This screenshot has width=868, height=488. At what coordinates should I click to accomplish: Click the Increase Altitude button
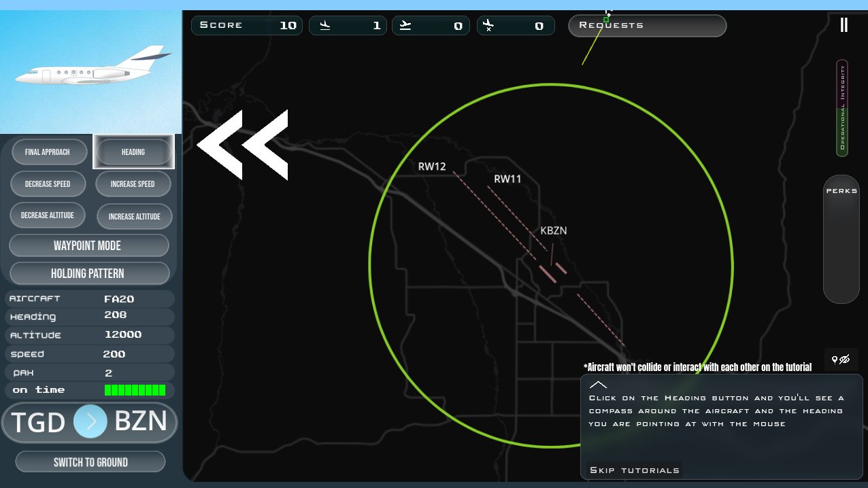tap(134, 216)
